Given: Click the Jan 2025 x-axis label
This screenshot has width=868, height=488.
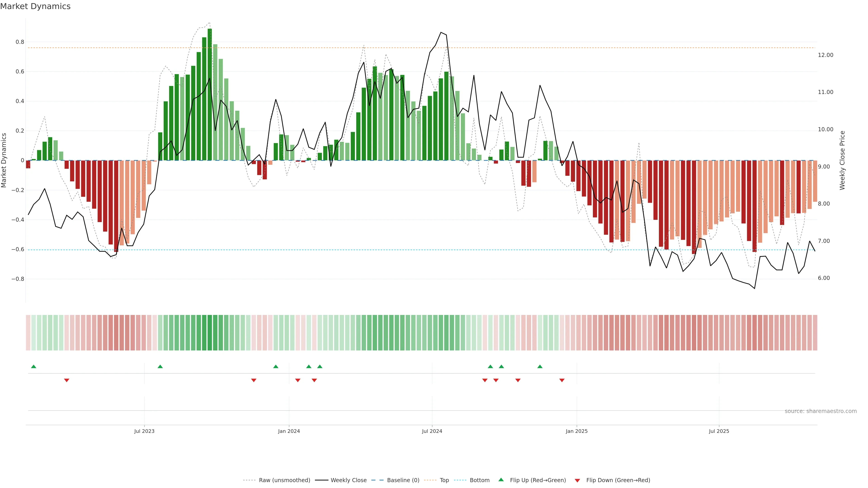Looking at the screenshot, I should [x=577, y=431].
